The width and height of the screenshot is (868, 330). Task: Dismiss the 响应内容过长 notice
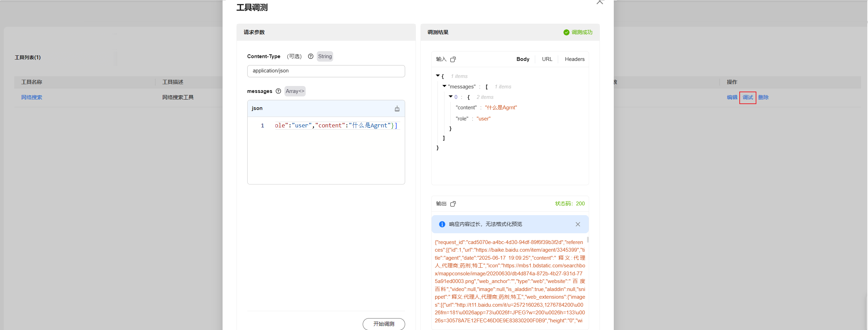(x=578, y=224)
